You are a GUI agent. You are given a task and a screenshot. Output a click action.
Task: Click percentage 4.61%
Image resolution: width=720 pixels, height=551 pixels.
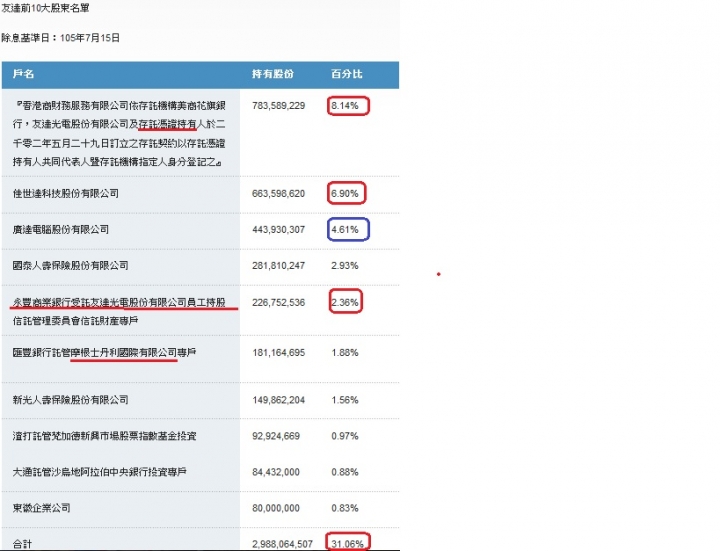pyautogui.click(x=345, y=229)
